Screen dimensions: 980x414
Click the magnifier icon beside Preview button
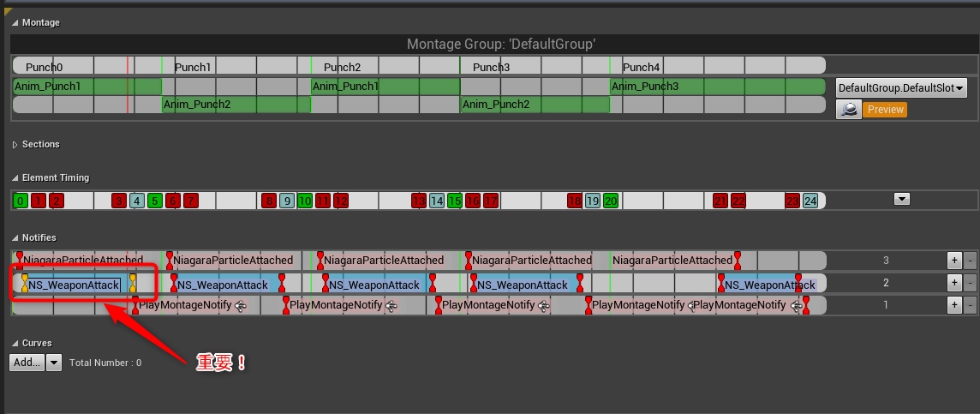[848, 110]
